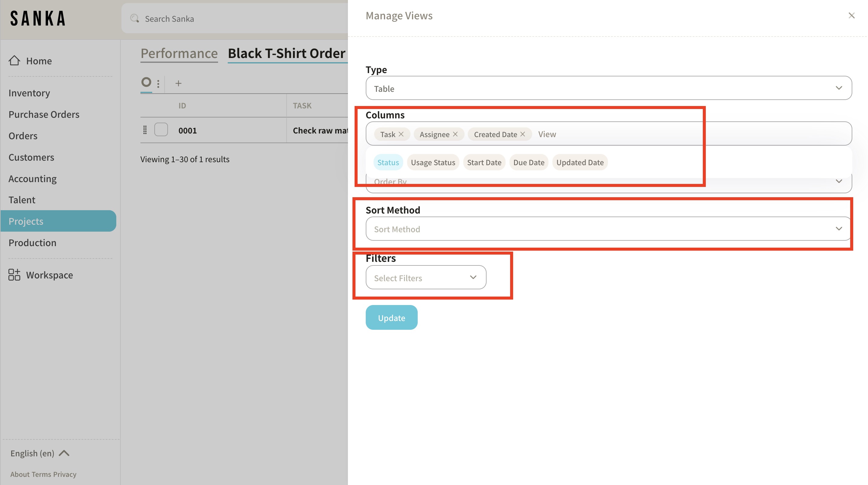868x485 pixels.
Task: Remove the Task column tag
Action: point(401,134)
